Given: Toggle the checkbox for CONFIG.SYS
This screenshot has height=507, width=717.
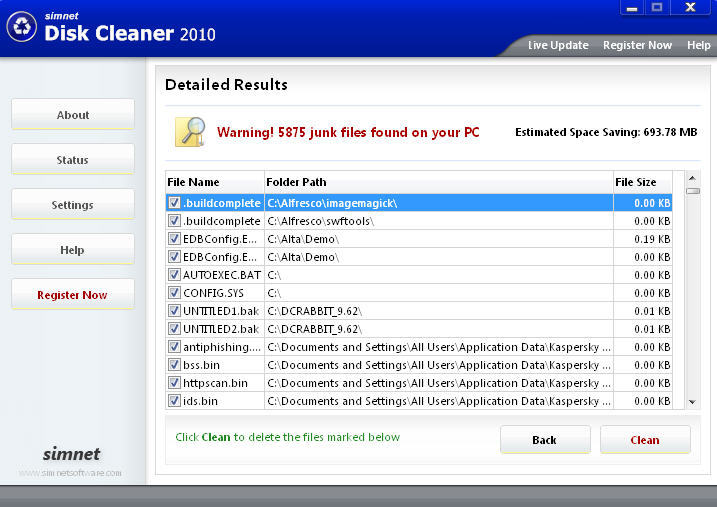Looking at the screenshot, I should tap(174, 293).
